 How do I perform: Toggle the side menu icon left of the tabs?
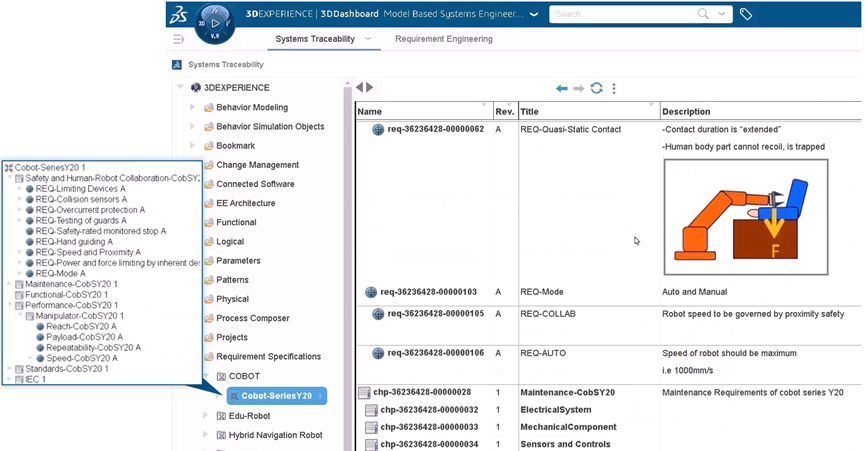(x=178, y=39)
